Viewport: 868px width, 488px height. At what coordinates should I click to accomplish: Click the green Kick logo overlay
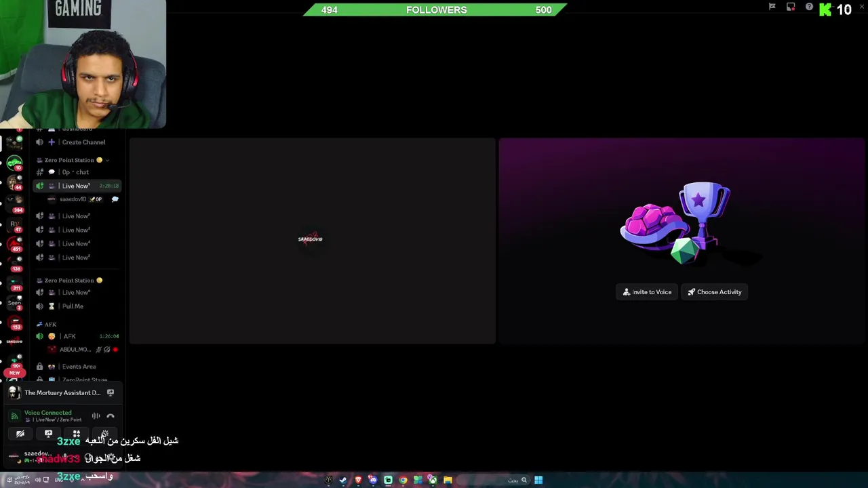click(825, 9)
